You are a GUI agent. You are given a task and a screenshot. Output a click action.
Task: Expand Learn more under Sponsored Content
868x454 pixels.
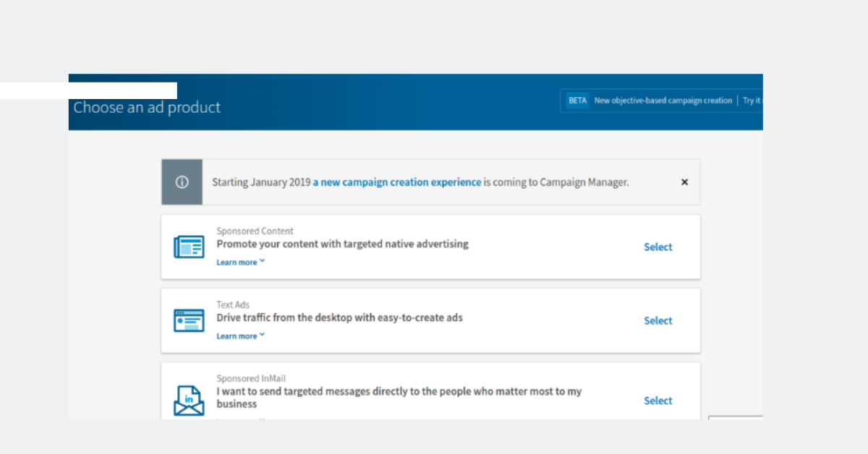[x=241, y=262]
